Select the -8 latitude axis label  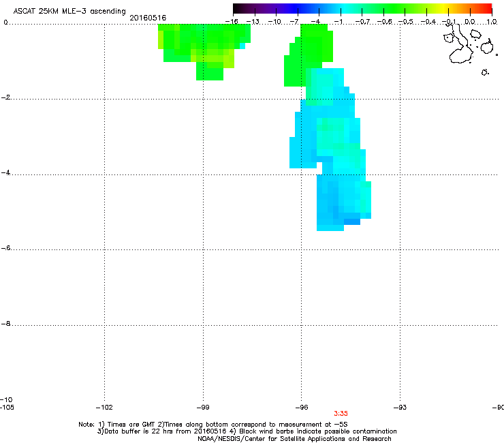point(5,323)
